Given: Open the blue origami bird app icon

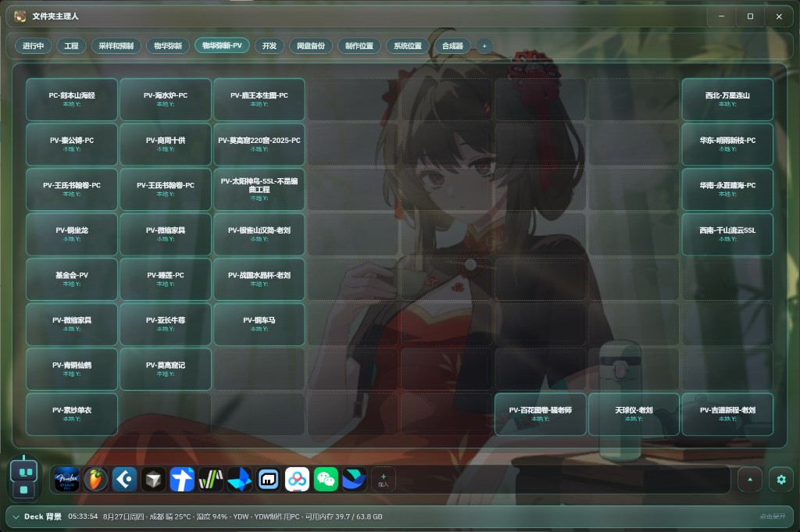Looking at the screenshot, I should point(239,480).
